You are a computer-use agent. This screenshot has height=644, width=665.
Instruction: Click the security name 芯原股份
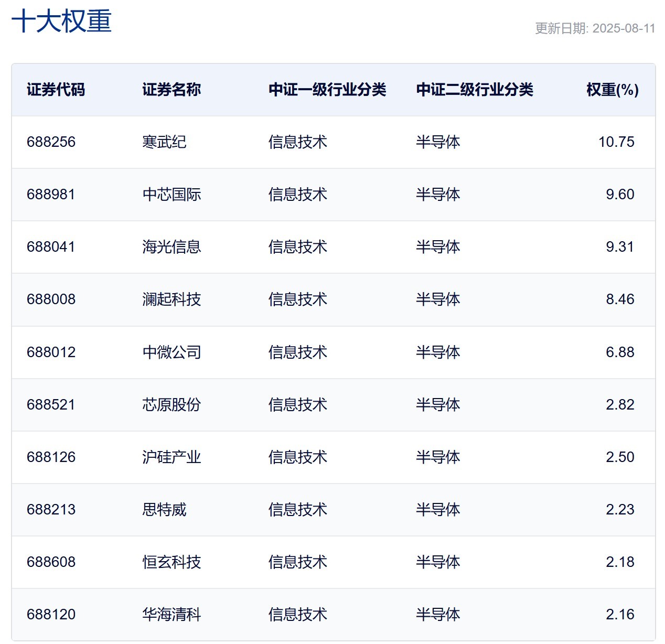click(171, 404)
